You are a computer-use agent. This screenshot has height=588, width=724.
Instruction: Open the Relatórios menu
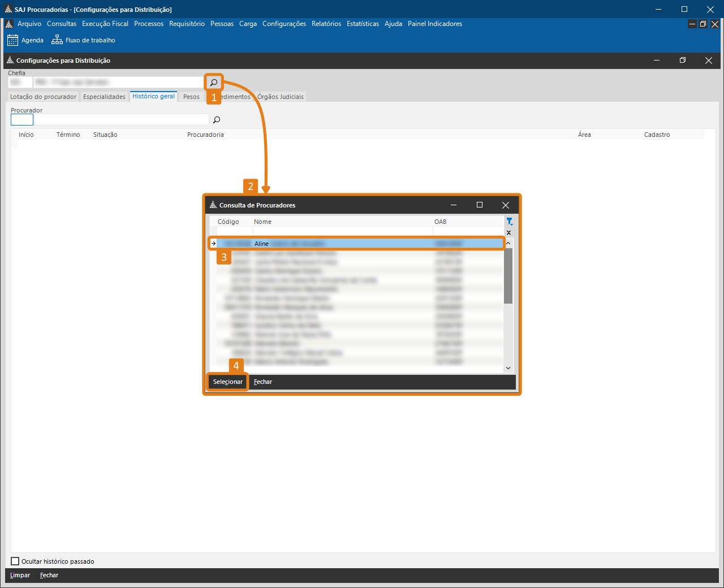click(326, 24)
